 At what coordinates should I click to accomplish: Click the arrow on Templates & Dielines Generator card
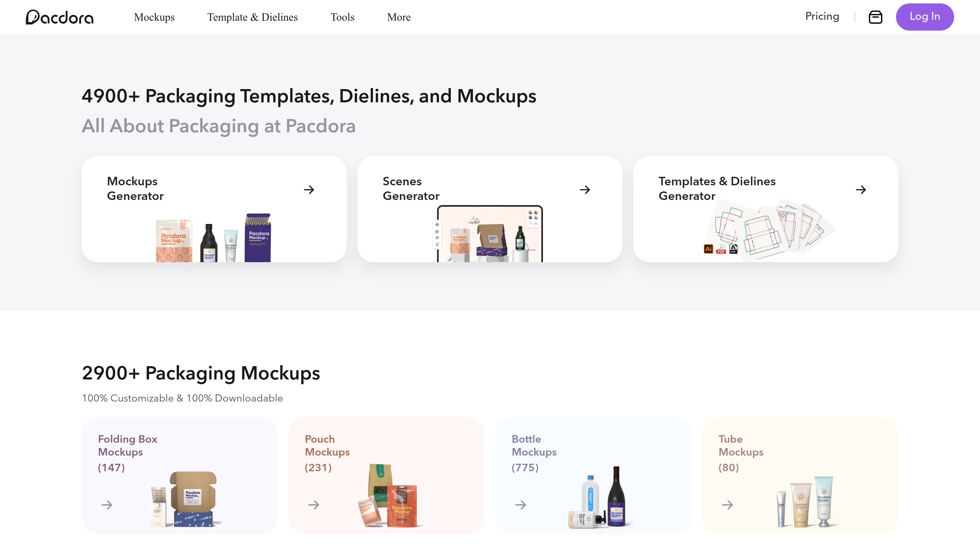pos(861,189)
